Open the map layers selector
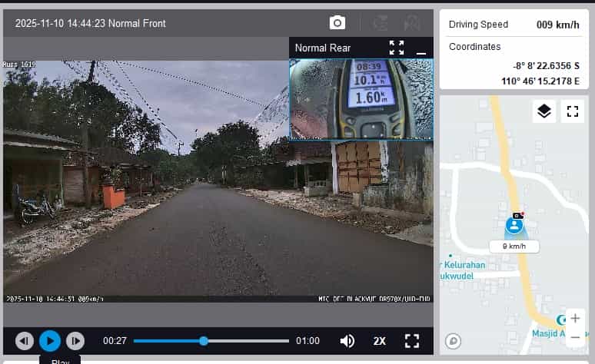Screen dimensions: 595x364 (x=544, y=111)
